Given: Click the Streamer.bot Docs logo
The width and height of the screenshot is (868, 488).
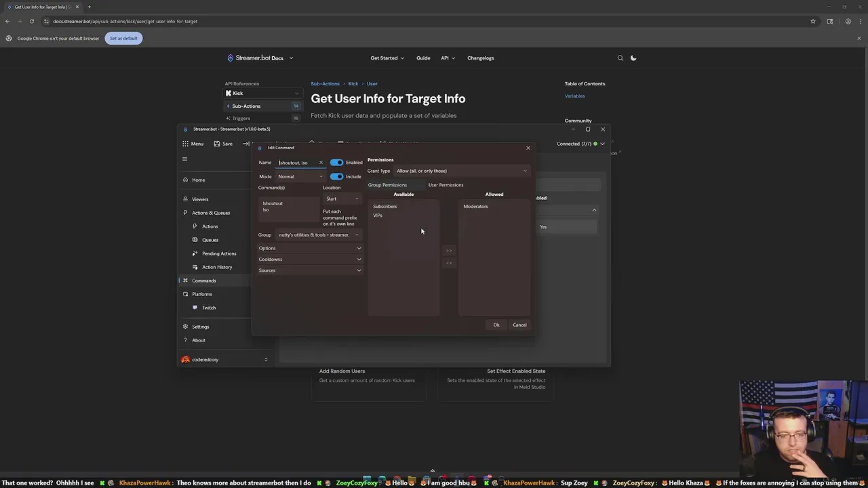Looking at the screenshot, I should [x=256, y=58].
